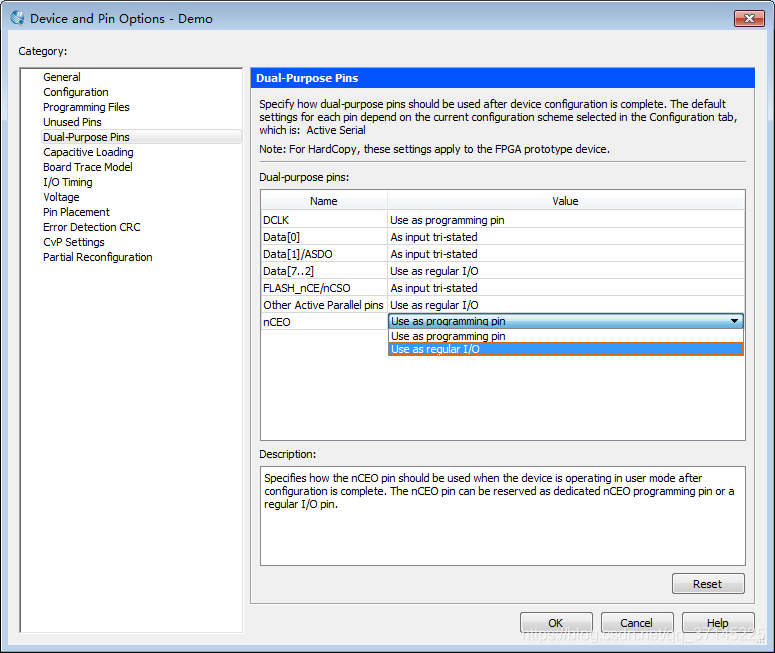Click the nCEO description text box

(x=503, y=516)
